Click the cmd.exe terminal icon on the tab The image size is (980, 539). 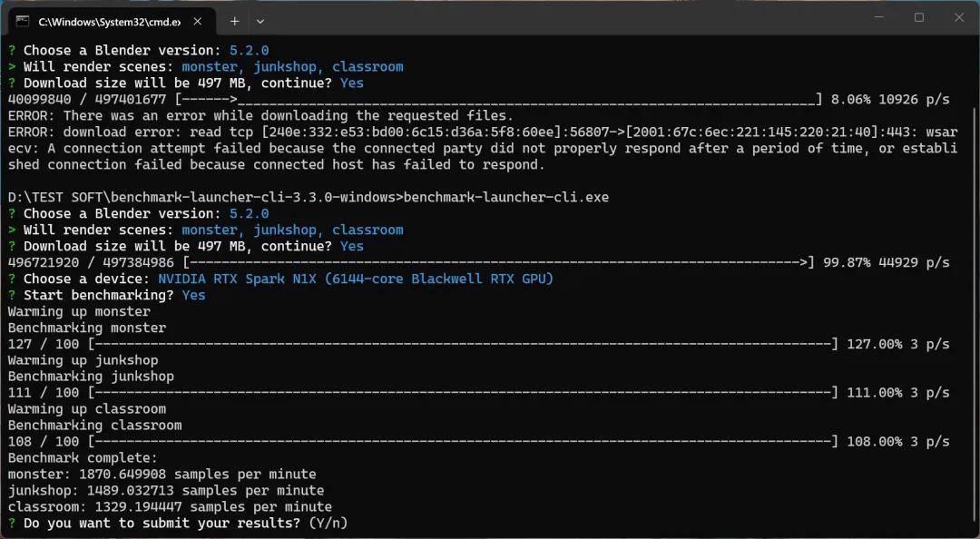point(23,21)
